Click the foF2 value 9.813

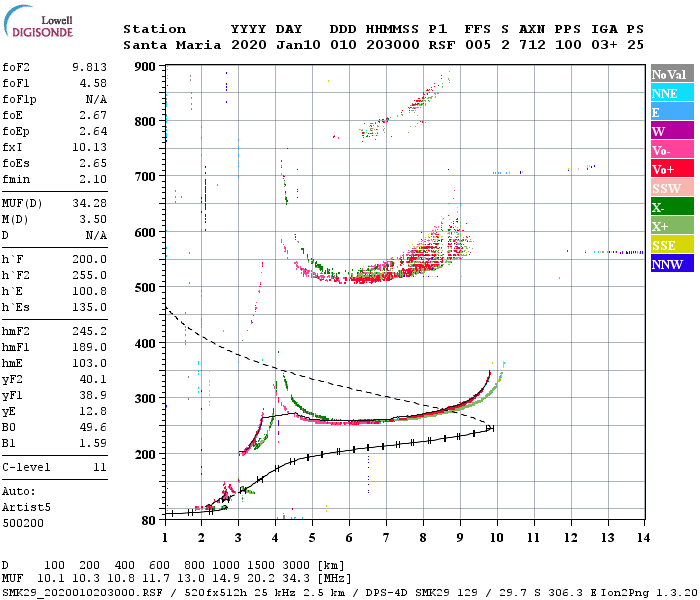89,67
